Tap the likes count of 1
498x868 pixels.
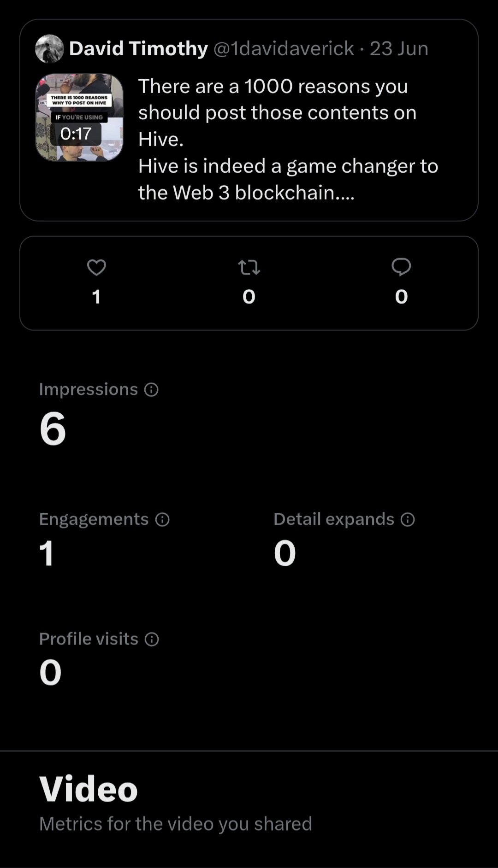pyautogui.click(x=96, y=297)
